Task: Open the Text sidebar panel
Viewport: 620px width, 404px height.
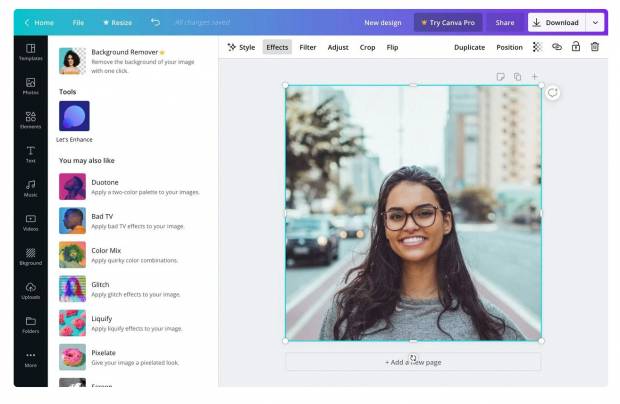Action: (x=30, y=154)
